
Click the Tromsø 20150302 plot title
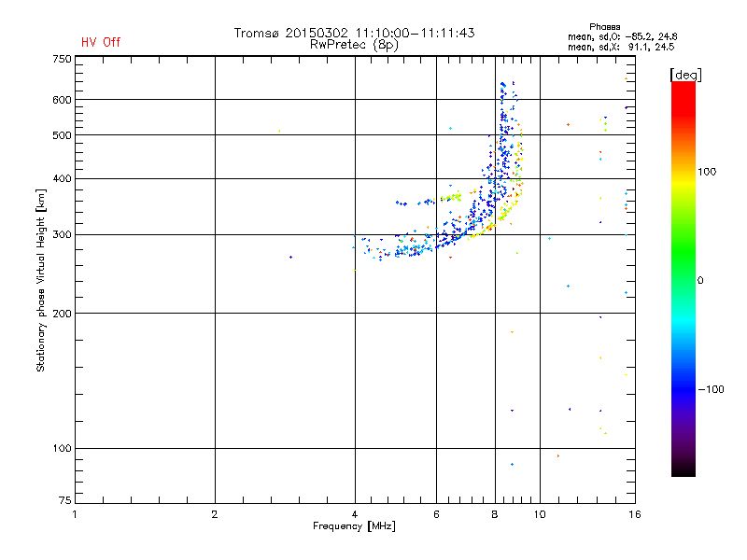tap(354, 33)
